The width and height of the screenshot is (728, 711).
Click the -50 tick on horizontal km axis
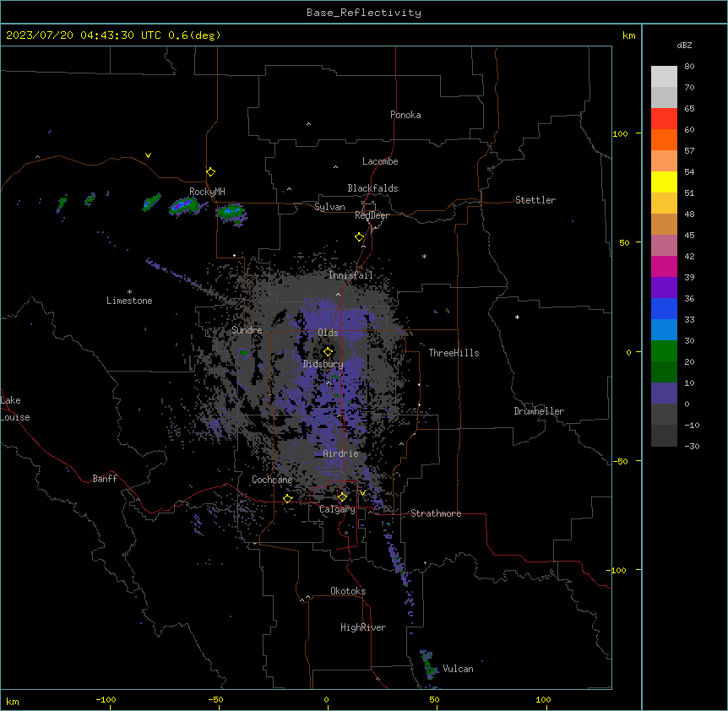click(215, 699)
